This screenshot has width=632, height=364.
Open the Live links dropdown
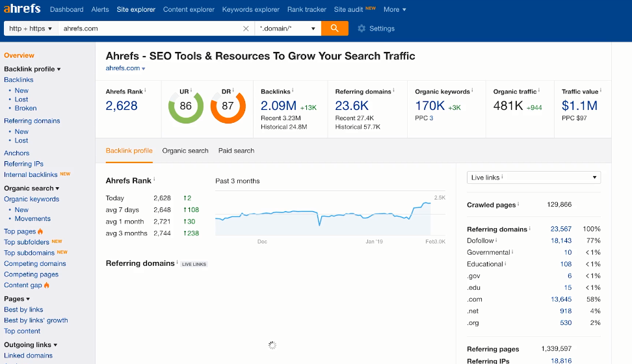coord(534,177)
